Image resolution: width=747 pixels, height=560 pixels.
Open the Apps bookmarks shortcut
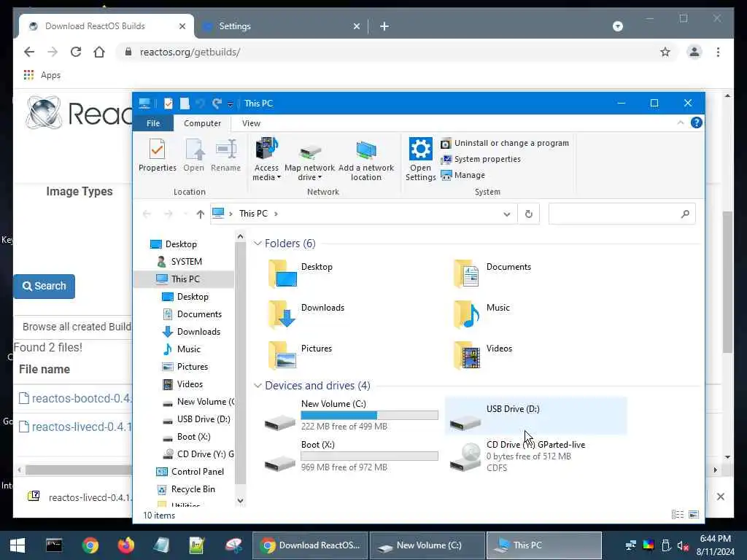tap(42, 75)
